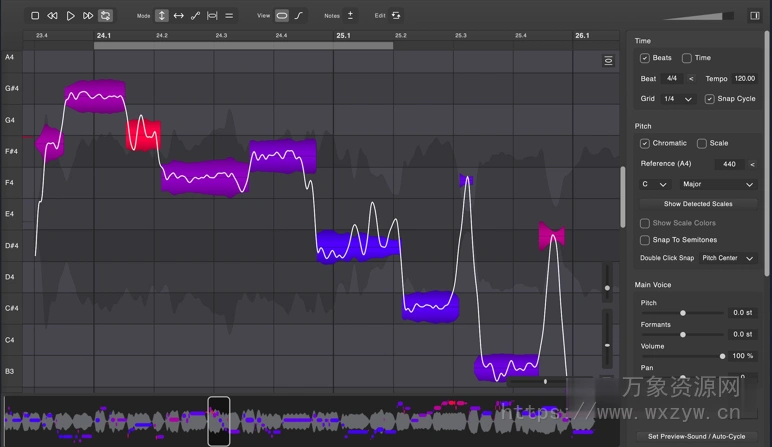This screenshot has height=447, width=772.
Task: Click the 25.1 bar marker on ruler
Action: click(343, 35)
